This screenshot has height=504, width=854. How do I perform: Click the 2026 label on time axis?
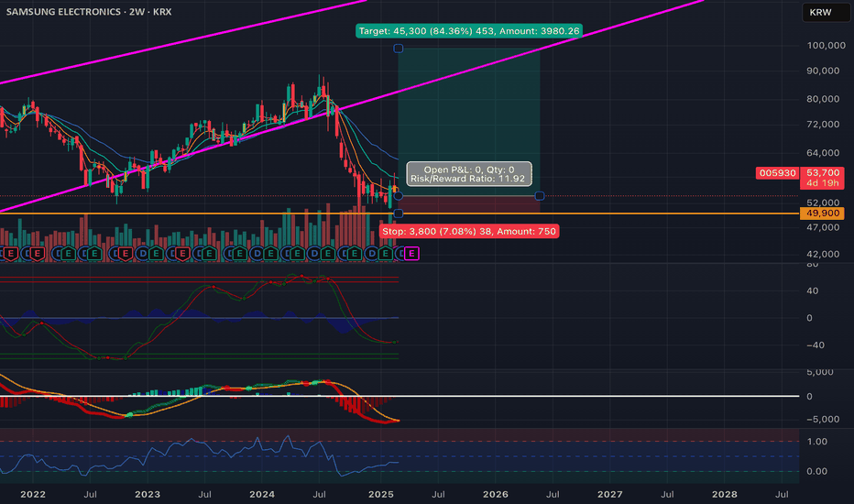[495, 494]
